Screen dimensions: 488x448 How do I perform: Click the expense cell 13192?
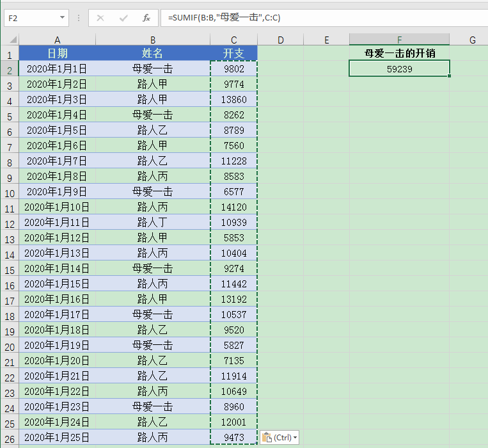[233, 299]
